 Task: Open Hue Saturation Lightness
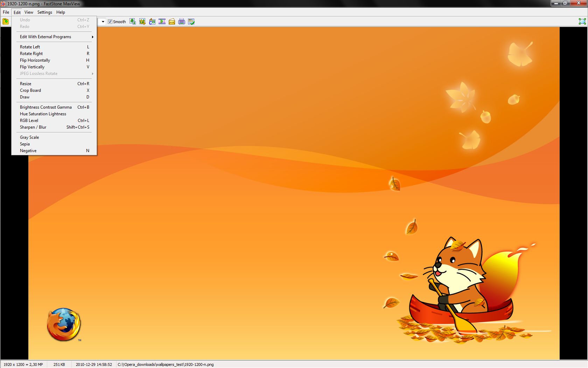(x=54, y=114)
